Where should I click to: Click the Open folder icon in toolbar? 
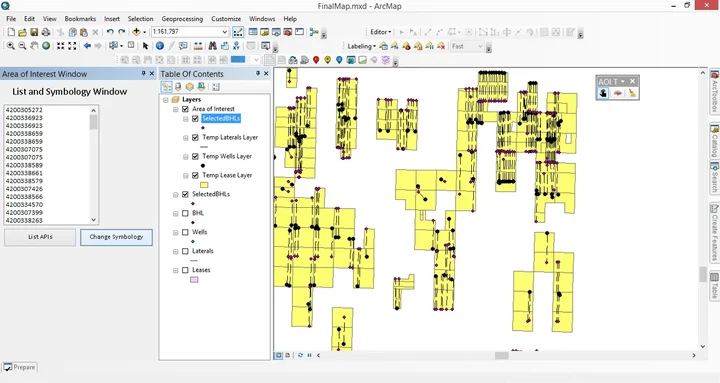click(22, 32)
